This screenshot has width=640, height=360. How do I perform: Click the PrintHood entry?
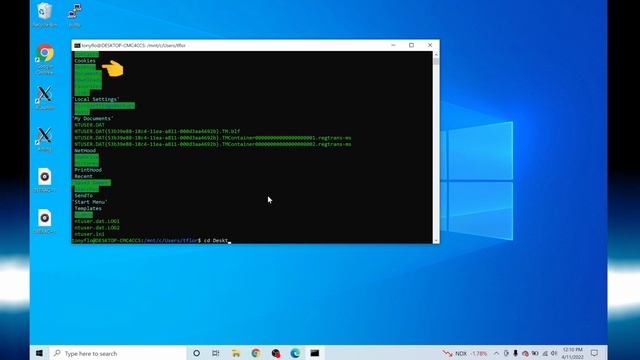pos(88,170)
